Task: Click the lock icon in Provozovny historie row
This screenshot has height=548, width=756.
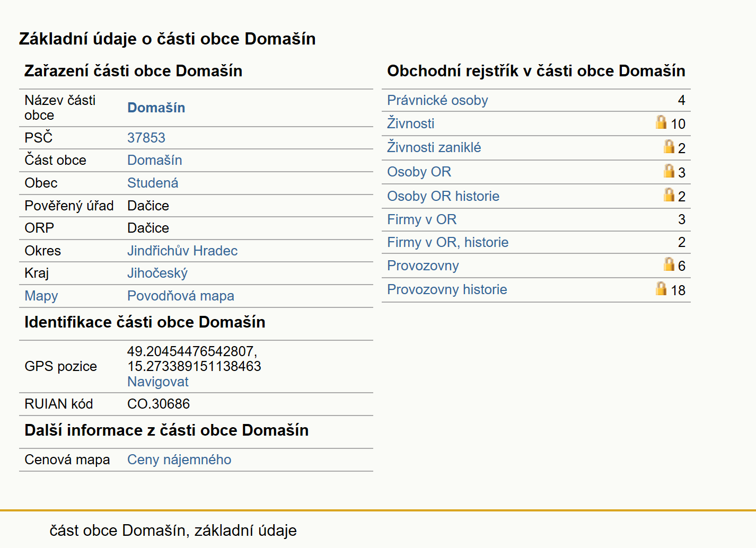Action: coord(661,288)
